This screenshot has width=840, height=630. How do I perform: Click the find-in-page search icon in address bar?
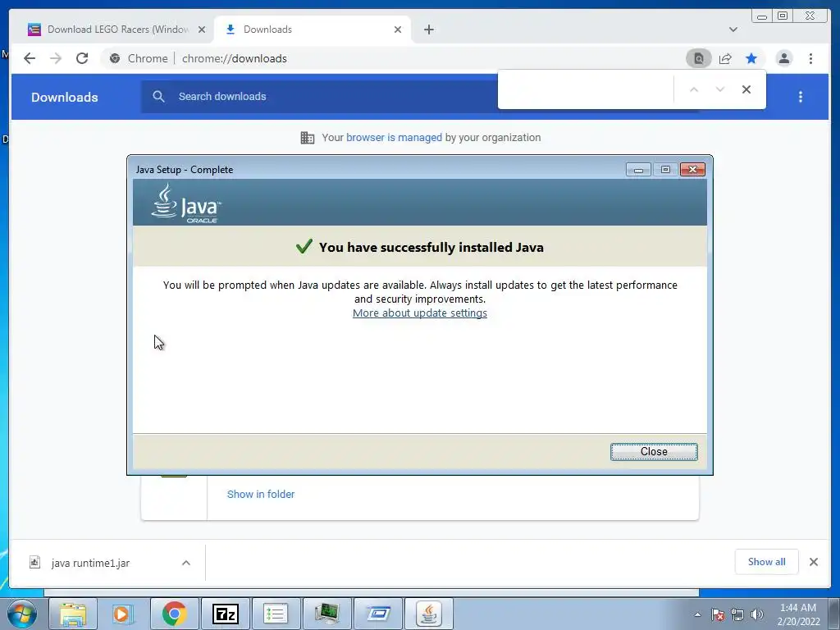(x=699, y=58)
